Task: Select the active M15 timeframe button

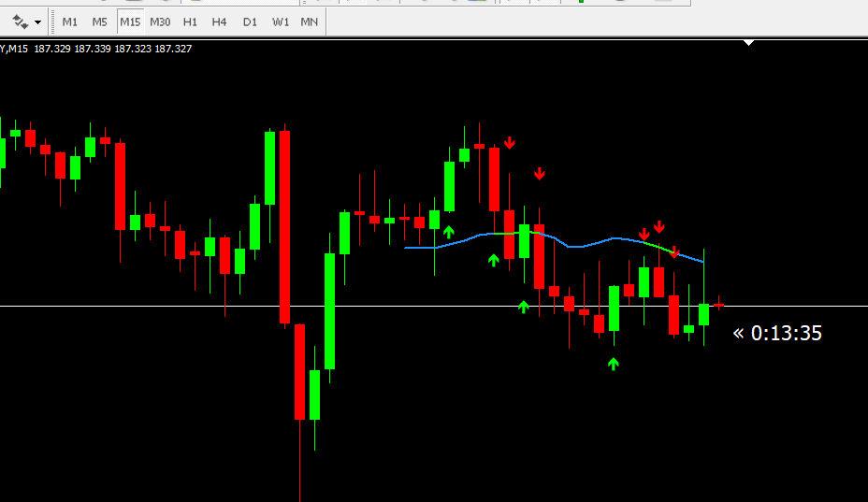Action: (x=130, y=22)
